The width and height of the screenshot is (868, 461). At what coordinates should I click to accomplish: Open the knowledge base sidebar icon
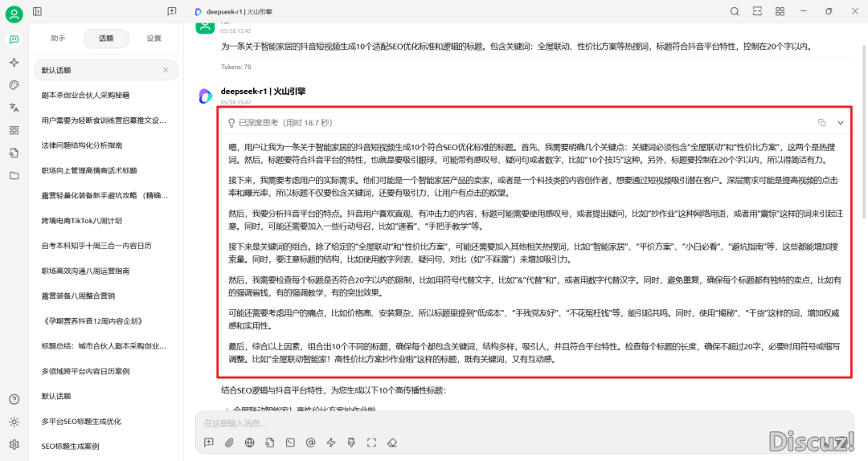14,153
